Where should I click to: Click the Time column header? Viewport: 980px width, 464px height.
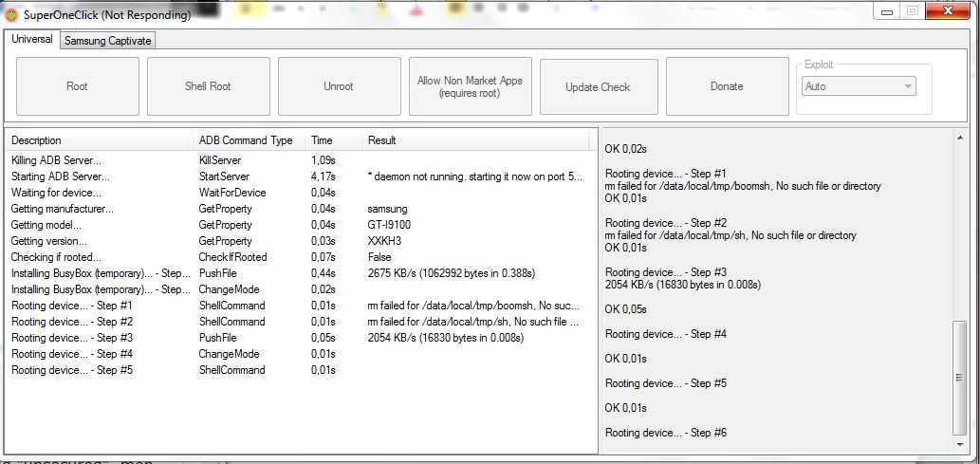pyautogui.click(x=333, y=140)
